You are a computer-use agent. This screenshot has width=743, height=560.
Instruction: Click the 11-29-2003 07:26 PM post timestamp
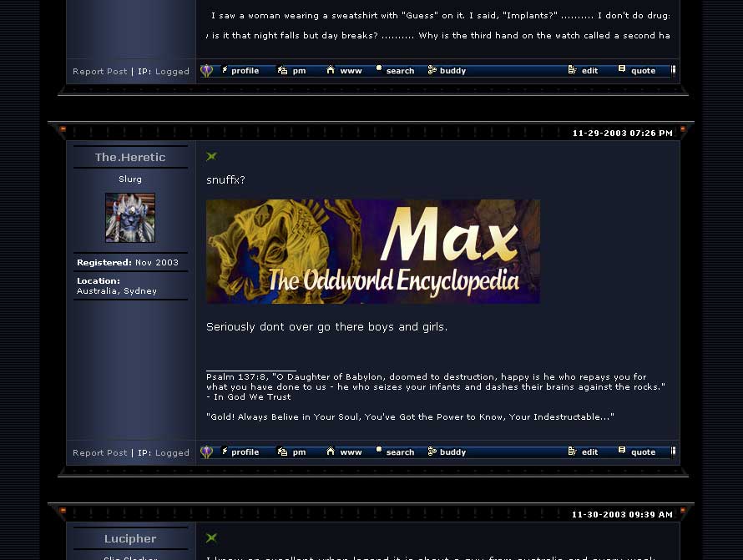click(622, 134)
